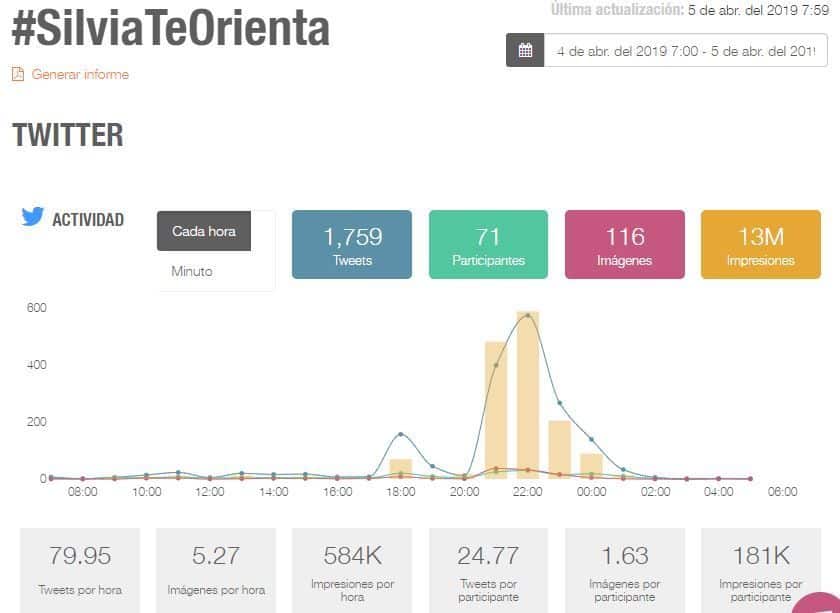
Task: Click the blue 1,759 Tweets card
Action: pyautogui.click(x=352, y=244)
